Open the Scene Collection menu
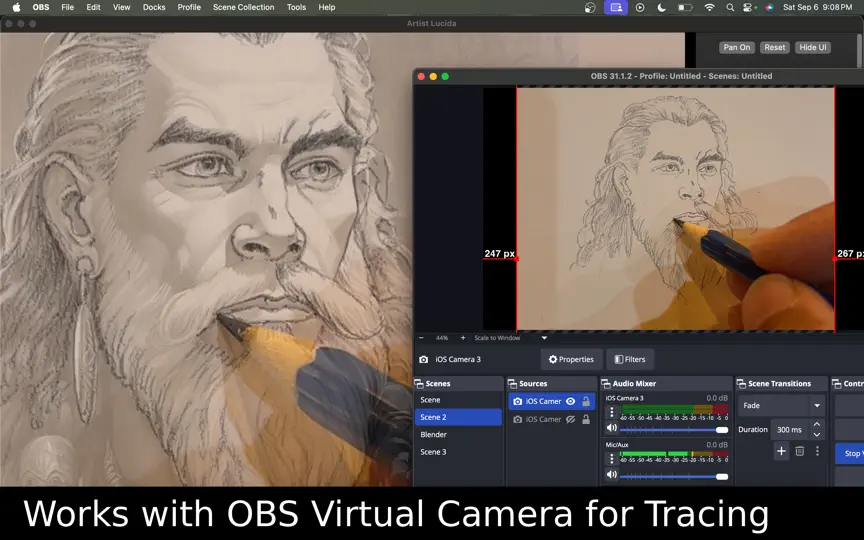This screenshot has width=864, height=540. point(244,7)
